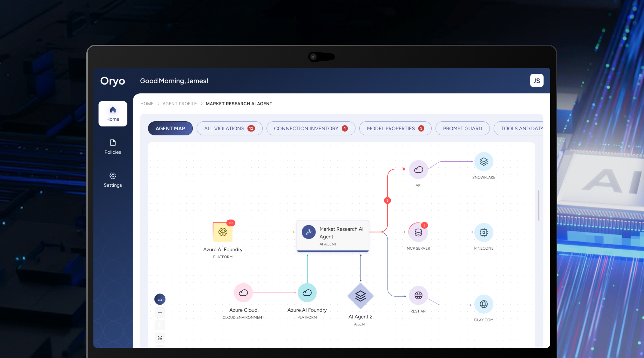This screenshot has height=358, width=644.
Task: Click the CLAY.COM label
Action: (x=483, y=320)
